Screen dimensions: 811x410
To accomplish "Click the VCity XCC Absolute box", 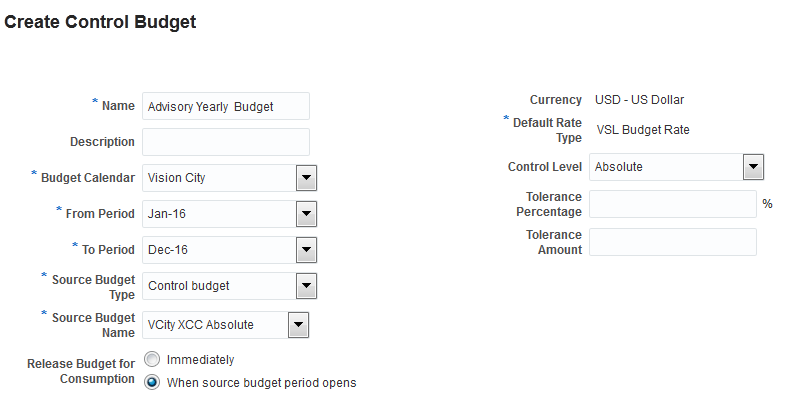I will click(x=215, y=324).
